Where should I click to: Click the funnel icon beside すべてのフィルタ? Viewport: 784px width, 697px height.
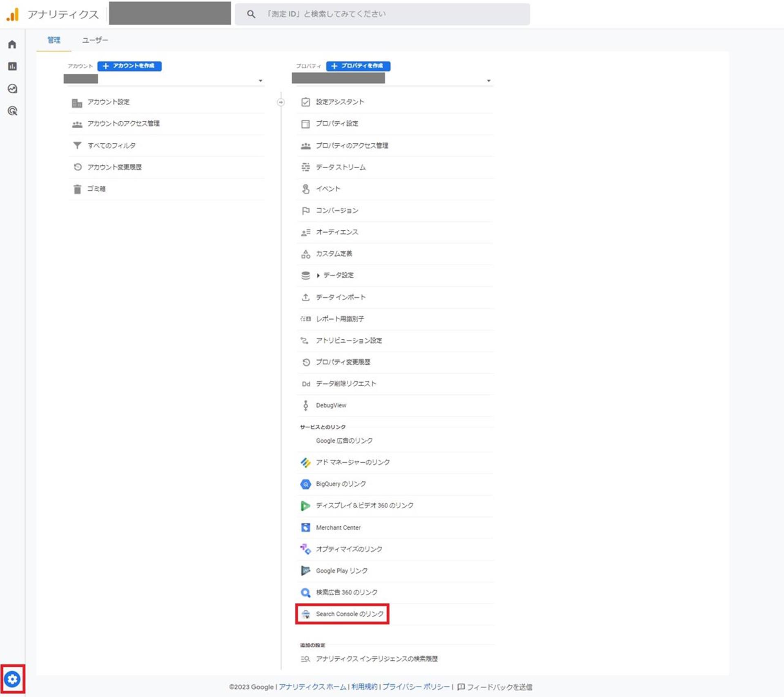[77, 145]
